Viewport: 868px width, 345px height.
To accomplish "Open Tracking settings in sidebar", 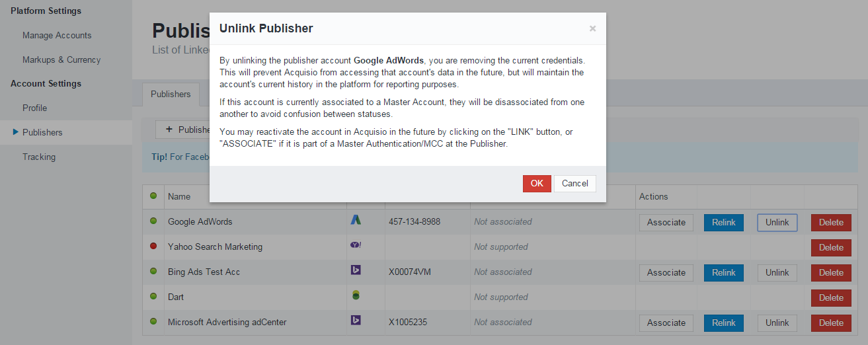I will pos(39,157).
